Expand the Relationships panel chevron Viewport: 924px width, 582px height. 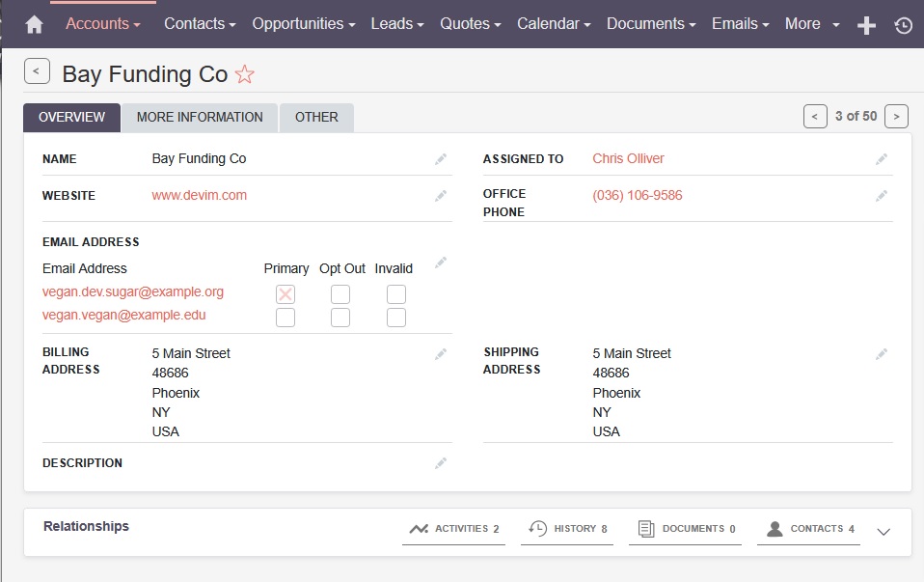click(x=884, y=531)
